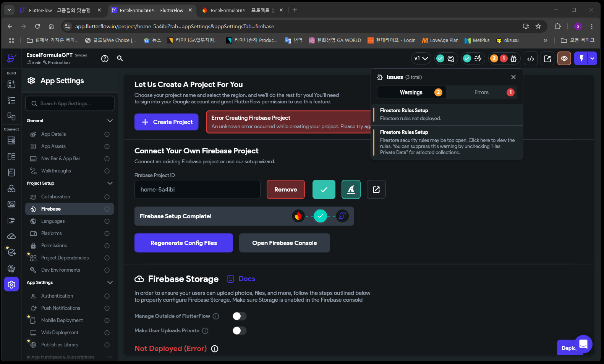Open the Firebase Storage Docs link
Image resolution: width=604 pixels, height=364 pixels.
(x=241, y=279)
